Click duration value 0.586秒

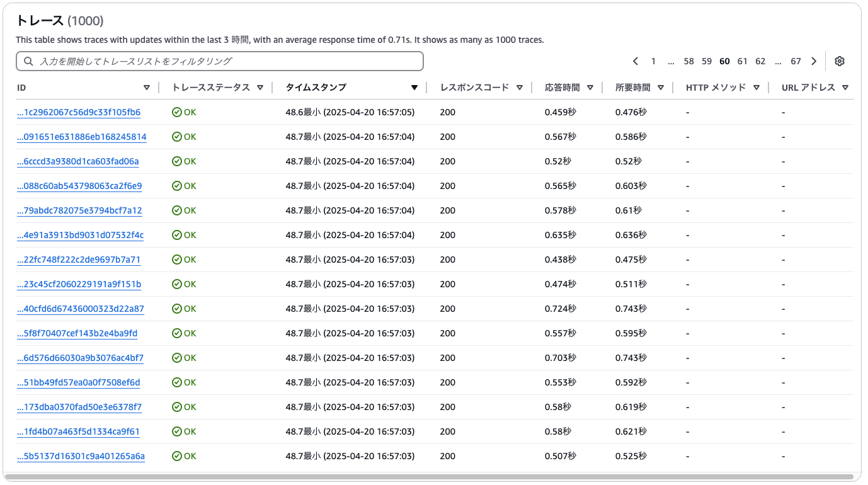click(631, 137)
